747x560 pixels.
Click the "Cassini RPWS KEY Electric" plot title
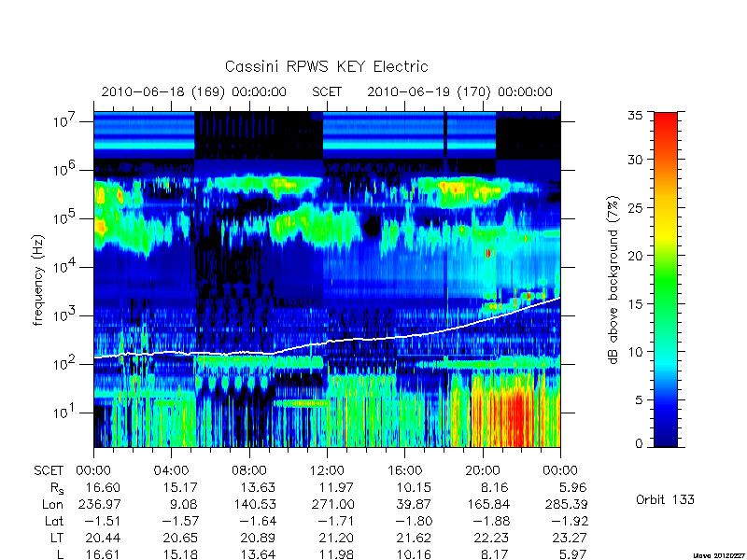[326, 66]
